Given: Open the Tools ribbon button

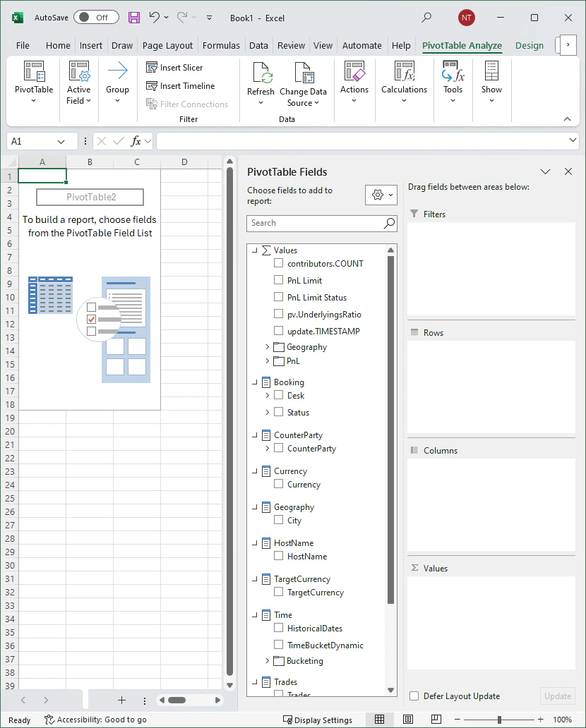Looking at the screenshot, I should [x=453, y=83].
